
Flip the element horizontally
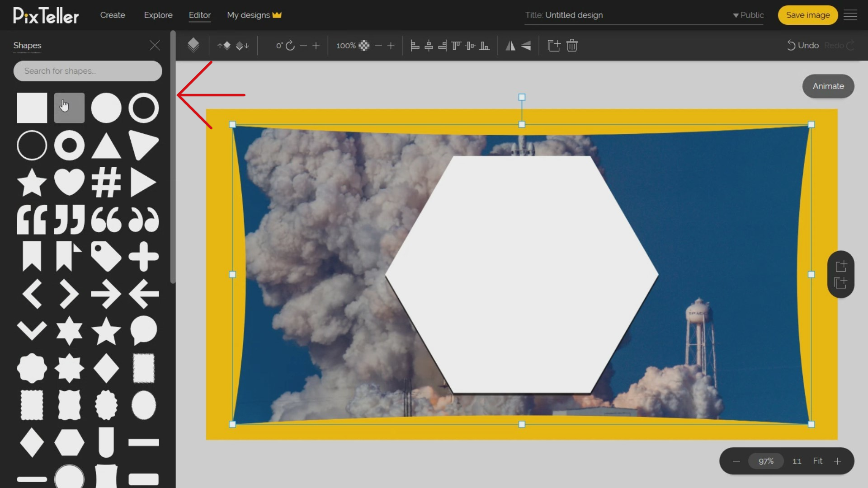510,46
